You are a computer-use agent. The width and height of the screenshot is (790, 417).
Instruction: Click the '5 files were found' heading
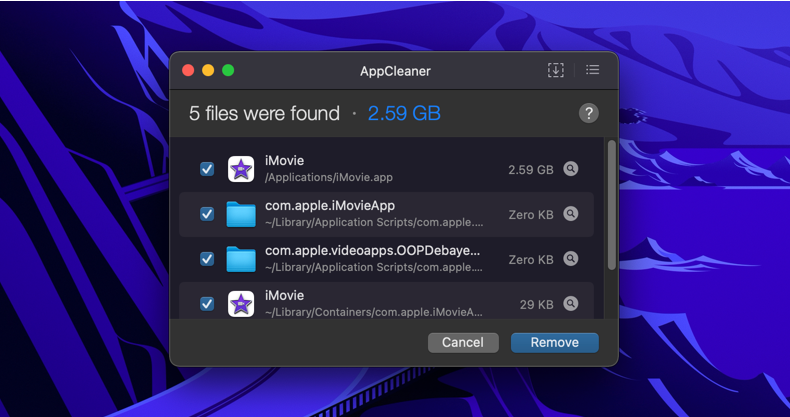click(265, 113)
